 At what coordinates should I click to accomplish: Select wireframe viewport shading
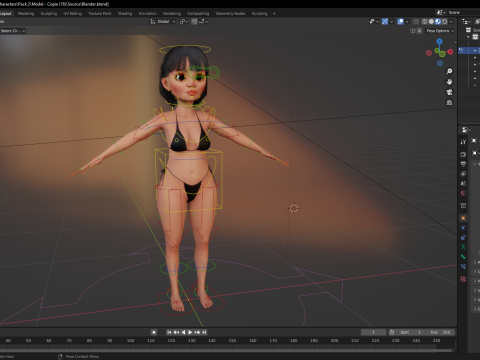[x=425, y=21]
